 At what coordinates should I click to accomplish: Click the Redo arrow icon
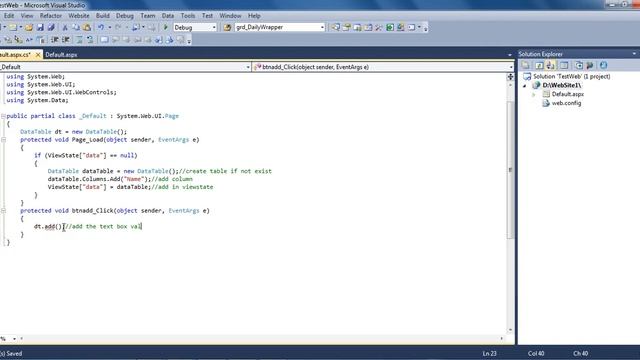coord(118,27)
